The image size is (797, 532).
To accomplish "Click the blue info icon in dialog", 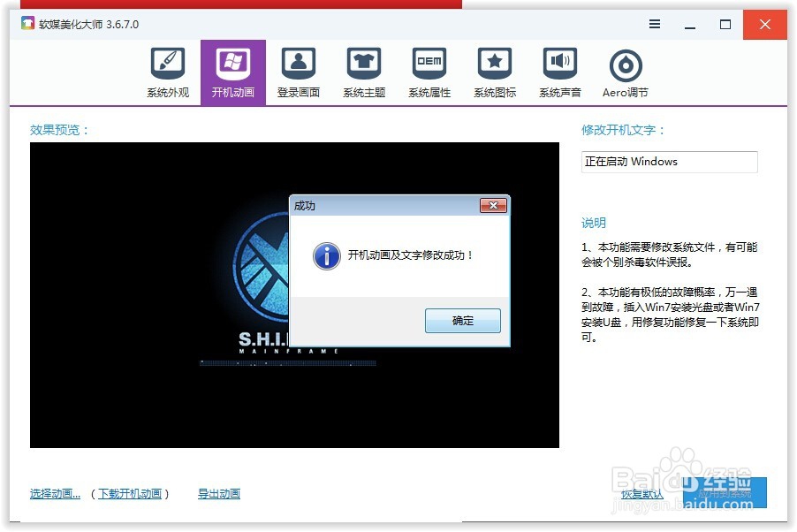I will (326, 255).
